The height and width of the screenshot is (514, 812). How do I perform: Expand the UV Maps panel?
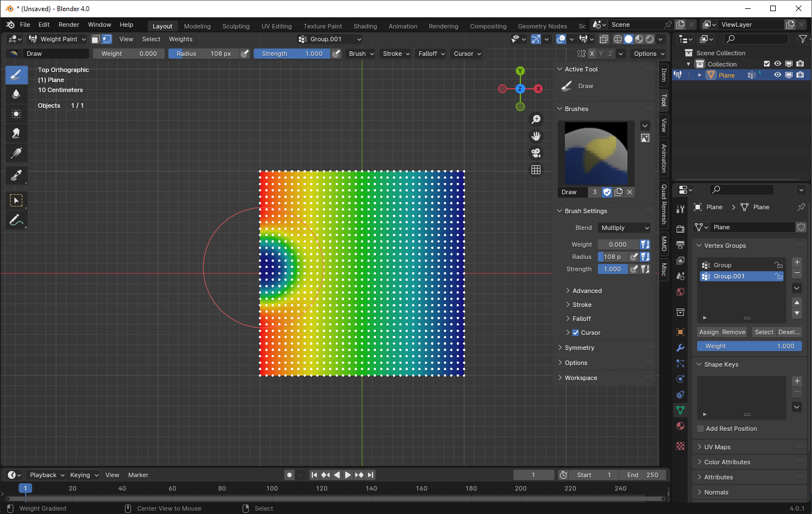coord(717,447)
